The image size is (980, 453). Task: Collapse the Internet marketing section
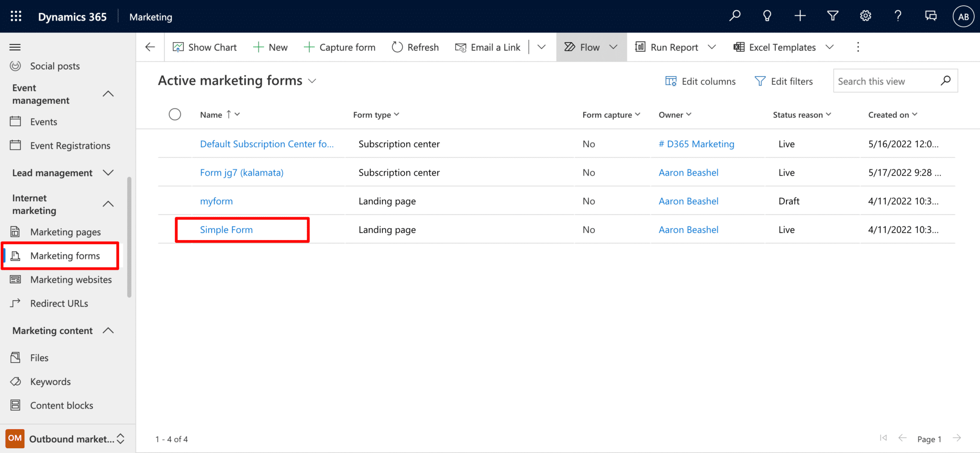click(108, 204)
